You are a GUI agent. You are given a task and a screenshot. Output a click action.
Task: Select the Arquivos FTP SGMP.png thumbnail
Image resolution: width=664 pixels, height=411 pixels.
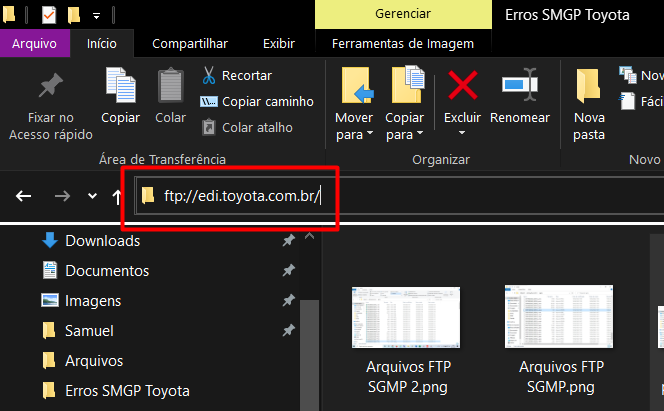[x=559, y=317]
